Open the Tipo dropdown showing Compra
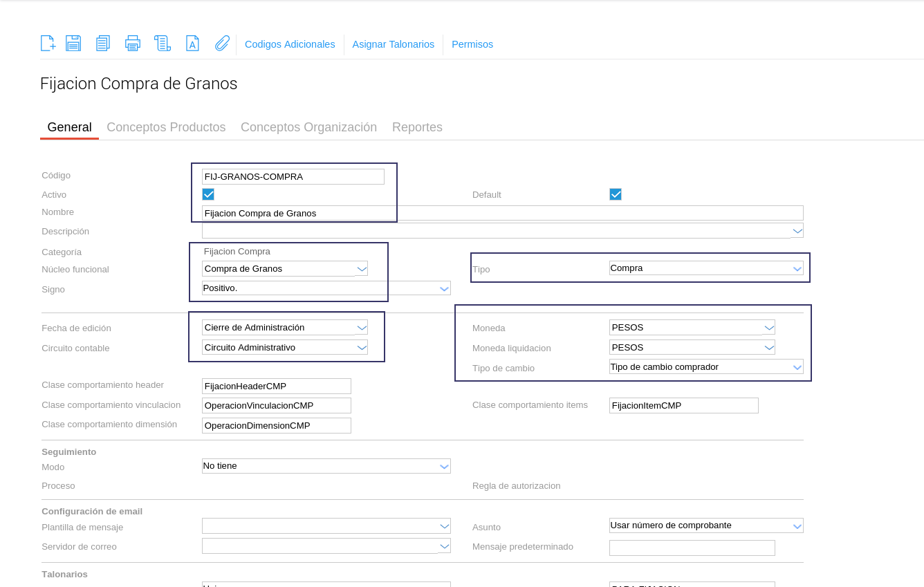The width and height of the screenshot is (924, 587). click(797, 268)
